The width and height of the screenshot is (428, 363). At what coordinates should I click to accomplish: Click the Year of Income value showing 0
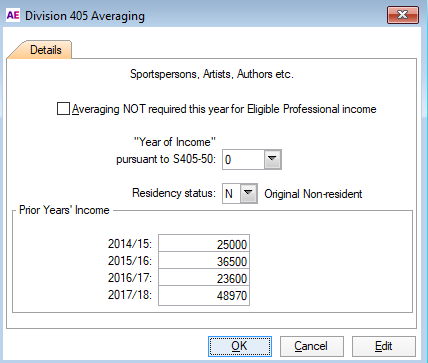pos(244,160)
